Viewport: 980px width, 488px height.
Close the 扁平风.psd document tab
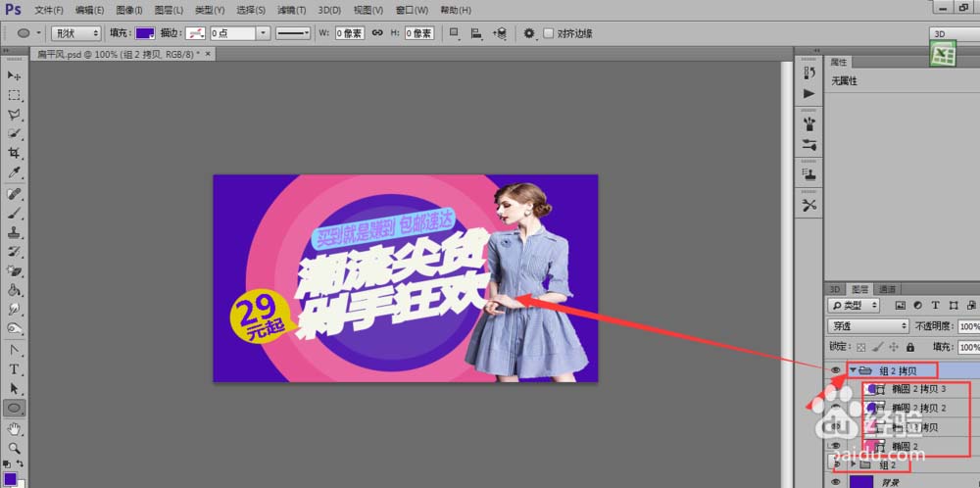[208, 54]
